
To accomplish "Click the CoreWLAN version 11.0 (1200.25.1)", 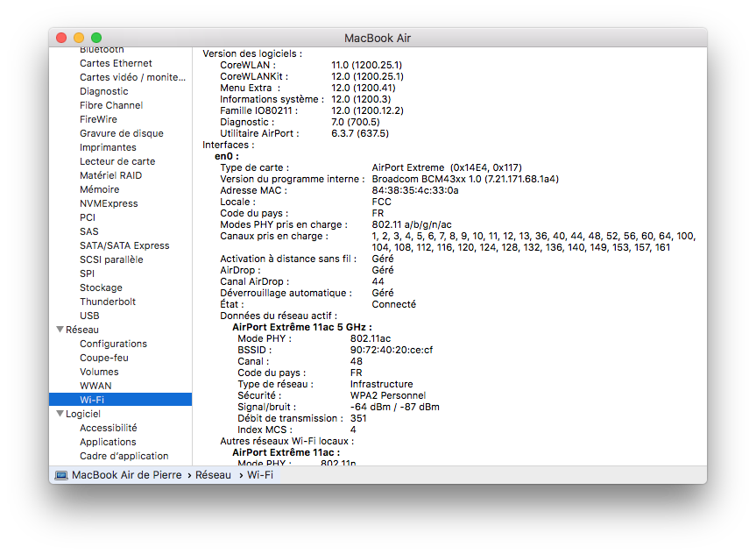I will [x=366, y=65].
